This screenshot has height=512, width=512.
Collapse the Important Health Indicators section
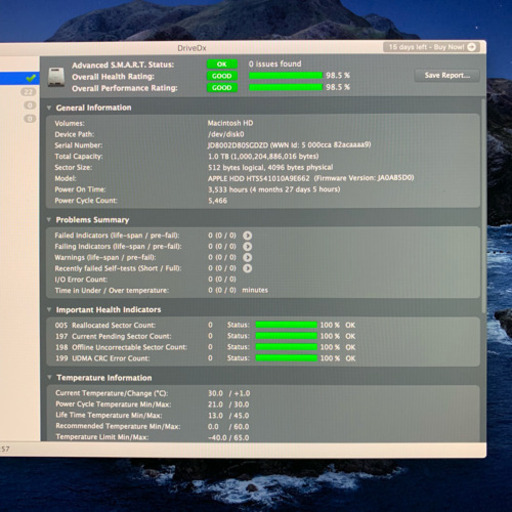coord(49,310)
